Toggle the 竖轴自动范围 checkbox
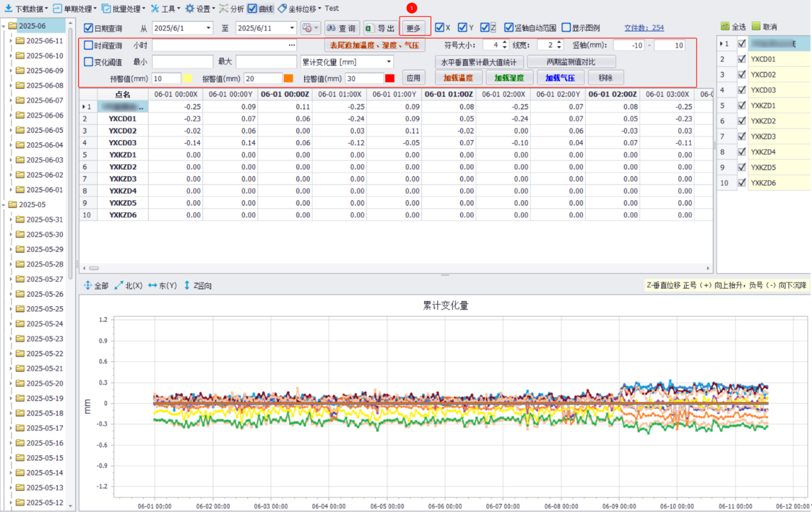The height and width of the screenshot is (512, 812). click(509, 27)
